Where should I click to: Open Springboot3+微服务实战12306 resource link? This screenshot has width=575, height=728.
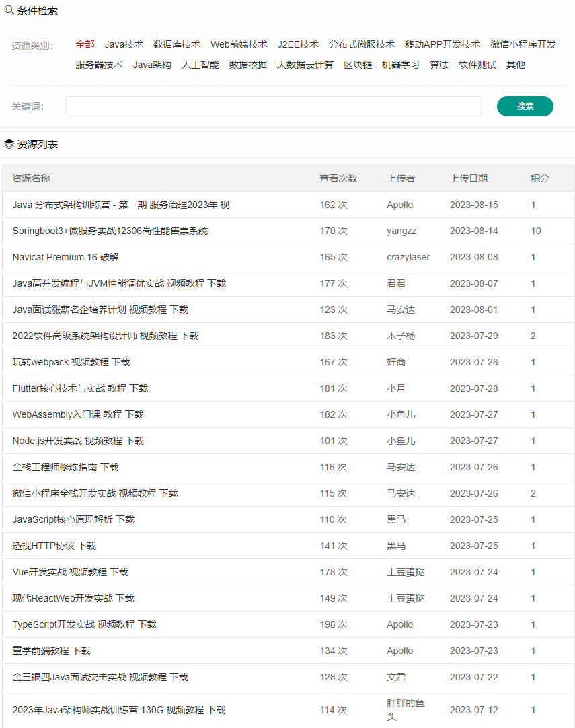(110, 231)
